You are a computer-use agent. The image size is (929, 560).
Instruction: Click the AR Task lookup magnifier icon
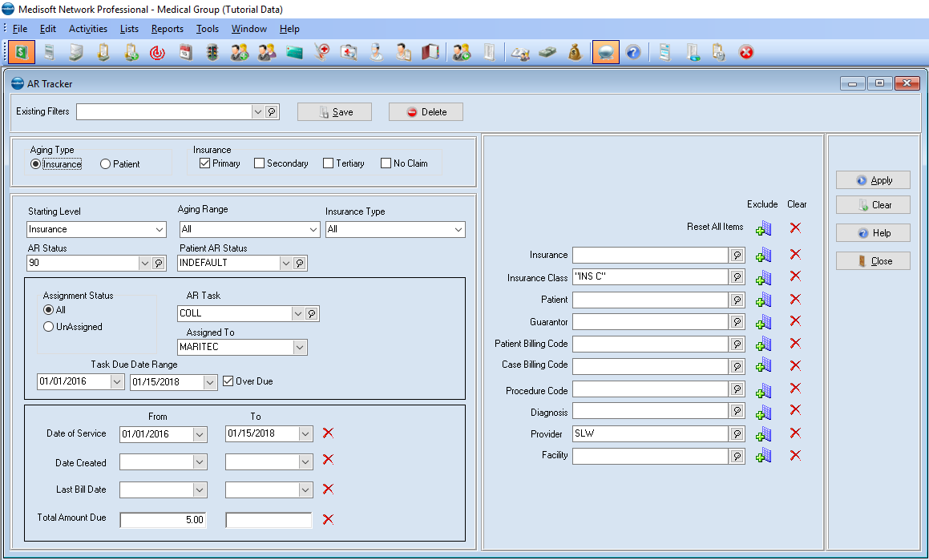[x=312, y=314]
